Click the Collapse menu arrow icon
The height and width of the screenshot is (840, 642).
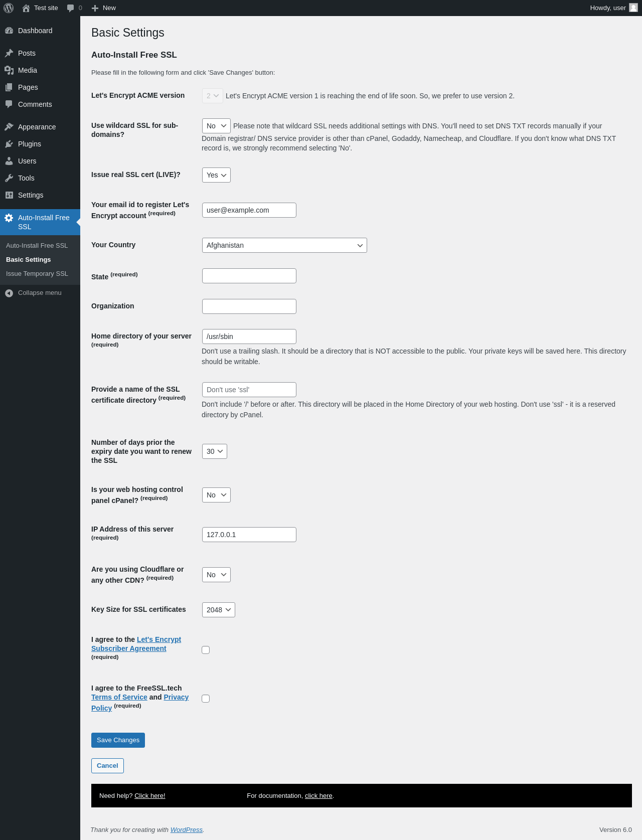pyautogui.click(x=9, y=293)
